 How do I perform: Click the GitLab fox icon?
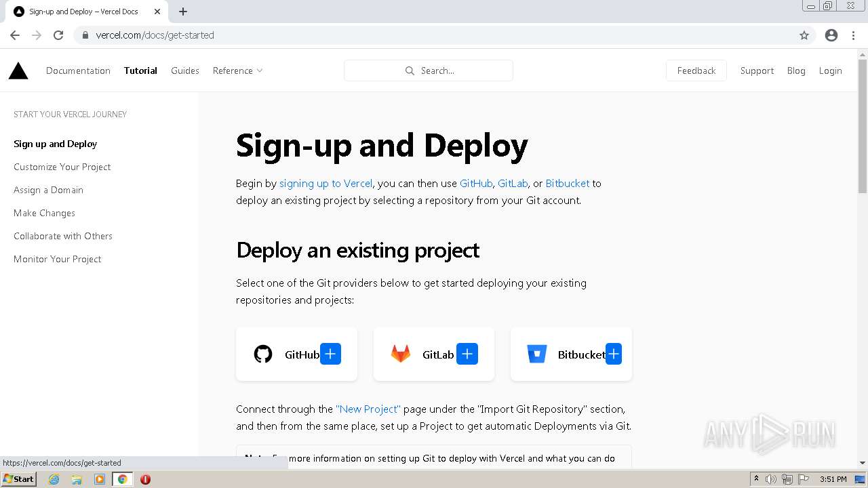pos(400,354)
